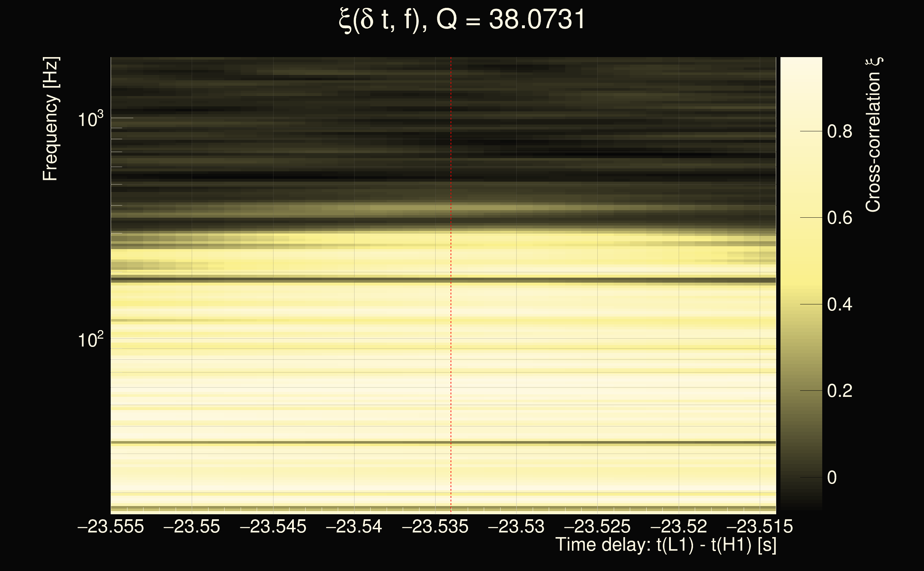Screen dimensions: 924x571
Task: Click the 0 tick label on colorbar
Action: click(832, 477)
